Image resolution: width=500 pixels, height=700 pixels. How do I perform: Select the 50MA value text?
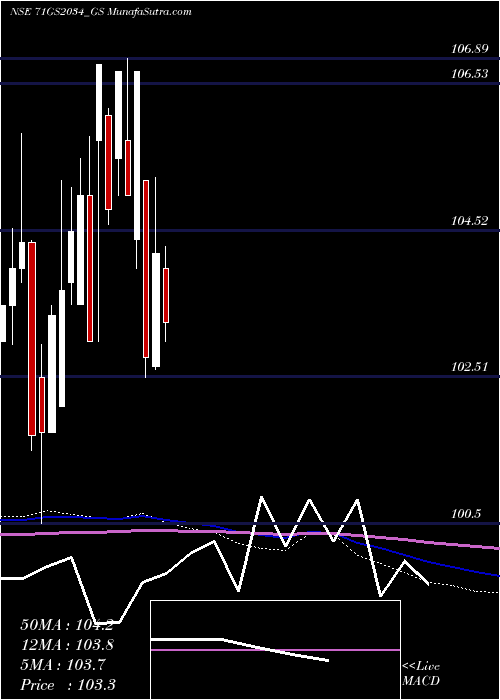67,625
